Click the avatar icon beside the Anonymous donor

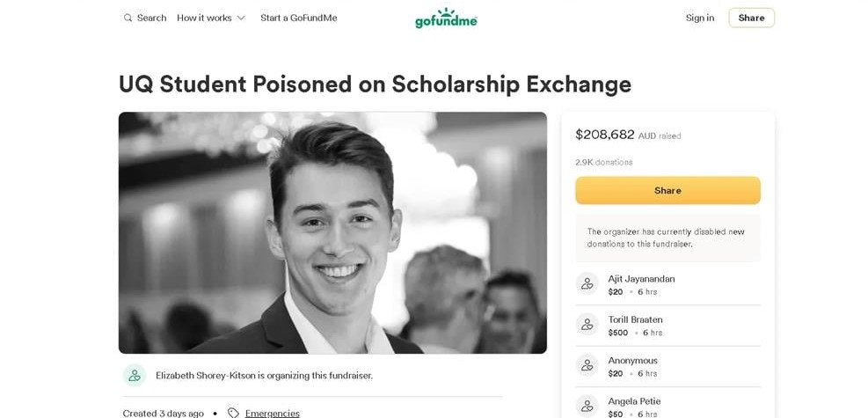[x=587, y=365]
